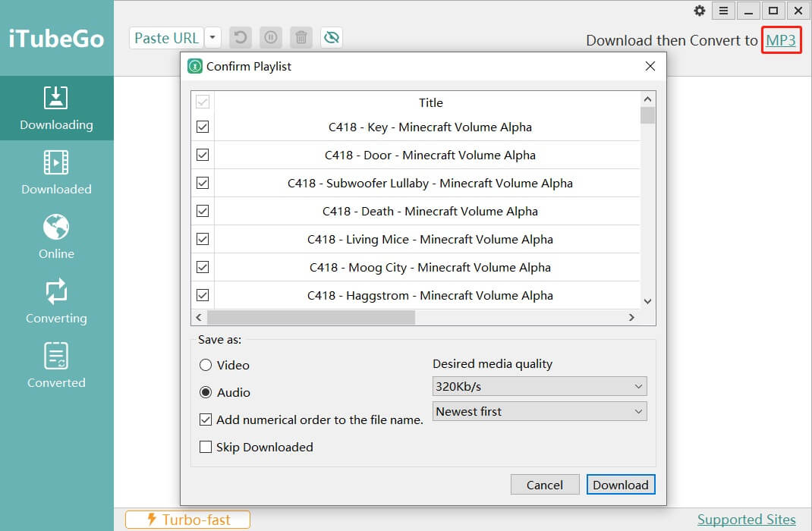Open the Online browser section
The height and width of the screenshot is (531, 812).
pos(56,237)
